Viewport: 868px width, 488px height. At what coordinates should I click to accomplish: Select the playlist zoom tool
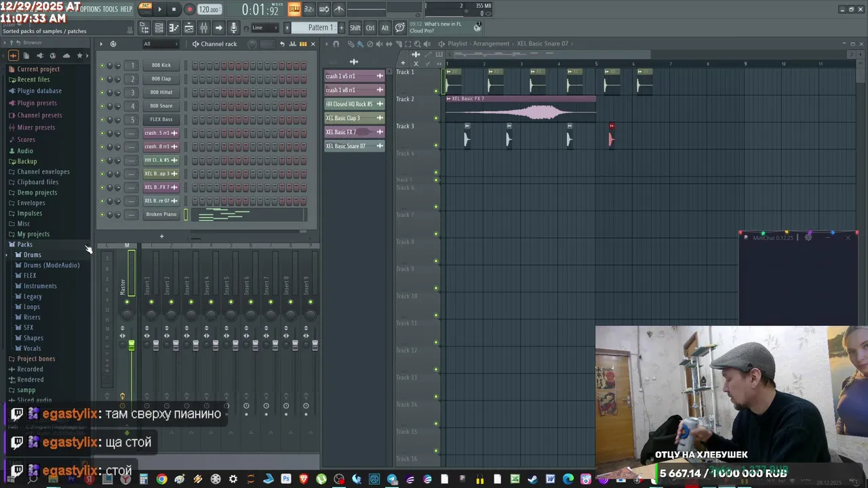click(417, 44)
